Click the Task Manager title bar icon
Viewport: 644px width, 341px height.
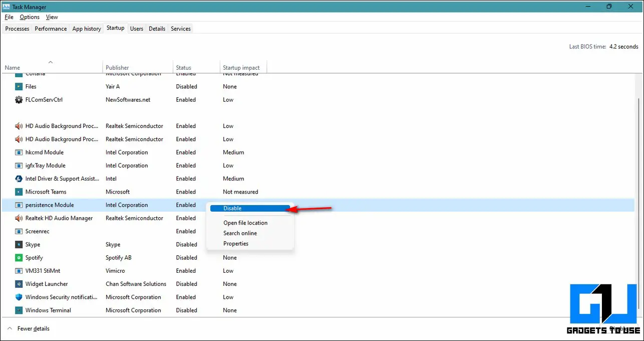coord(7,7)
